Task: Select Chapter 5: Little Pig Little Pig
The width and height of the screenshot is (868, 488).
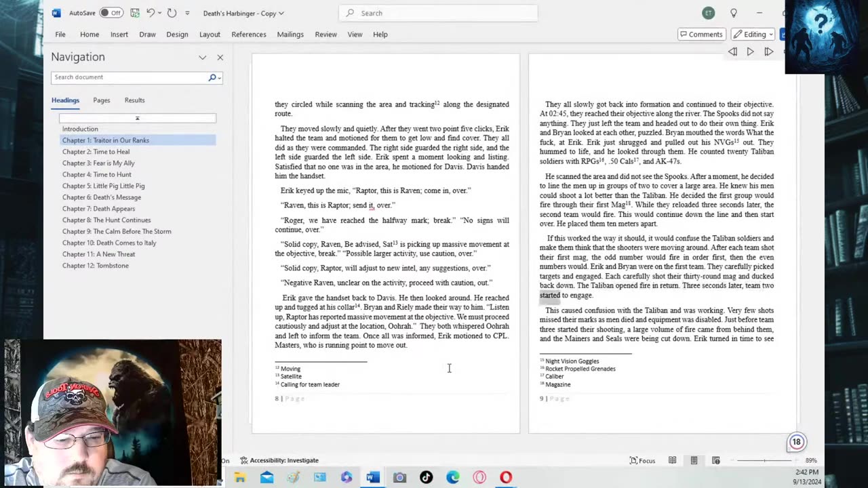Action: [x=103, y=186]
